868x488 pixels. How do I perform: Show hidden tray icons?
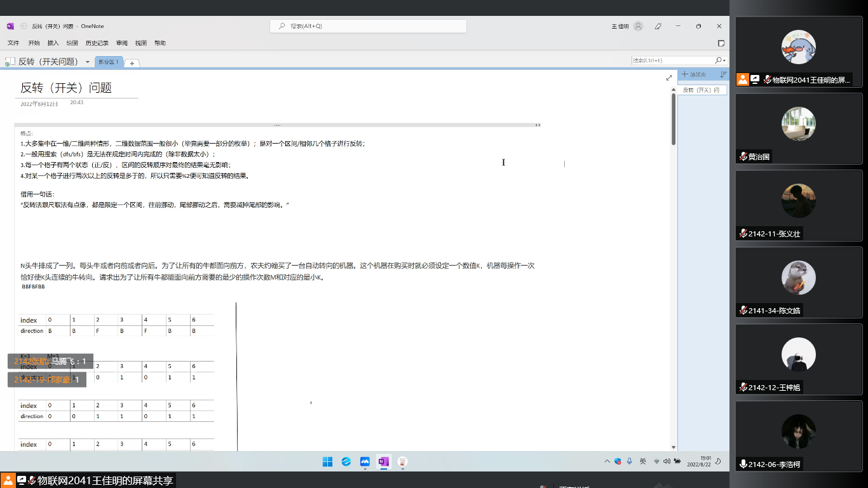(x=607, y=461)
